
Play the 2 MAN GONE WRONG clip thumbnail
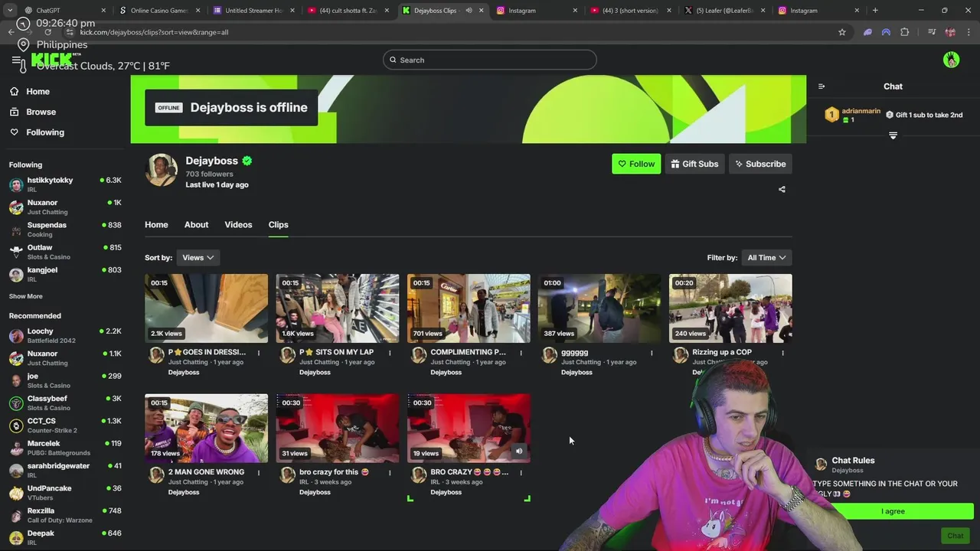coord(207,429)
